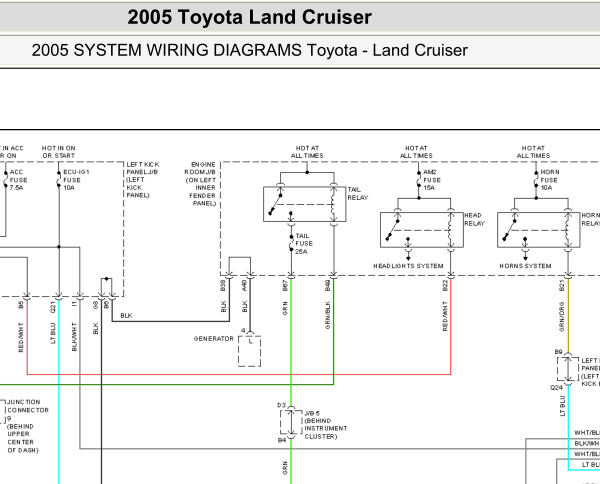Click the ECU-IG1 FUSE 10A label
The height and width of the screenshot is (484, 600).
[76, 180]
